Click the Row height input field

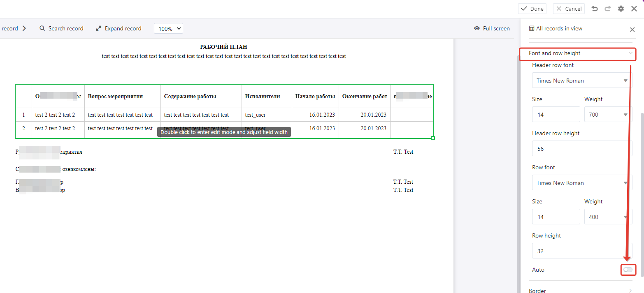click(x=581, y=251)
